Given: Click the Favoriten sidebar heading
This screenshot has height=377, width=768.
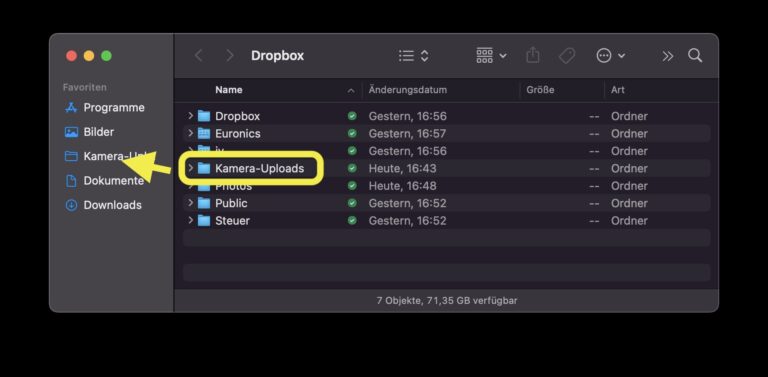Looking at the screenshot, I should pyautogui.click(x=85, y=87).
